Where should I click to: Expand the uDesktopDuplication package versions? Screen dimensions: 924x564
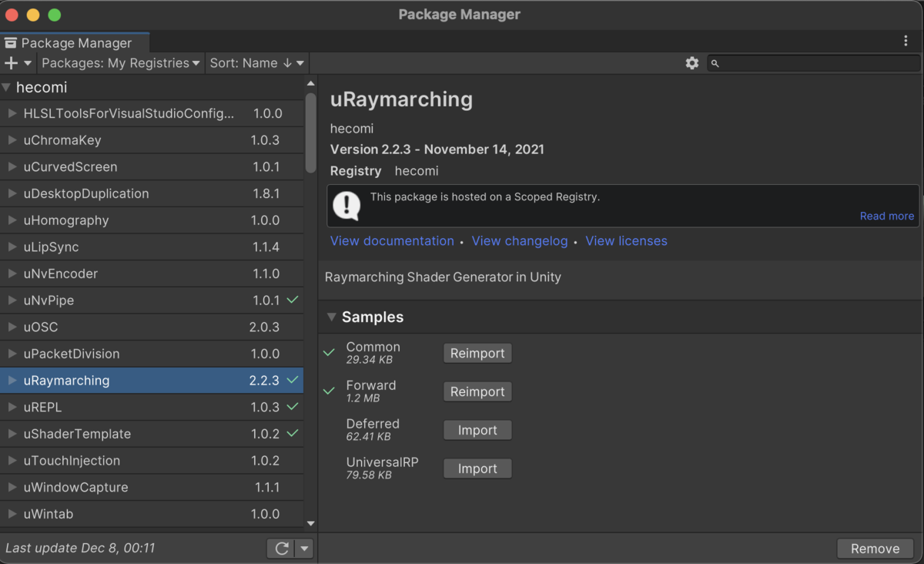(12, 193)
